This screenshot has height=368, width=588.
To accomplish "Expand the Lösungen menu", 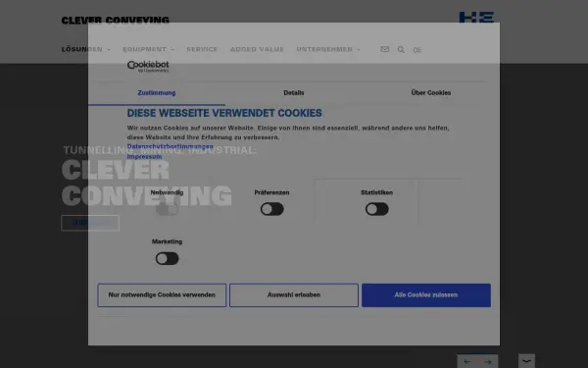I will coord(86,49).
